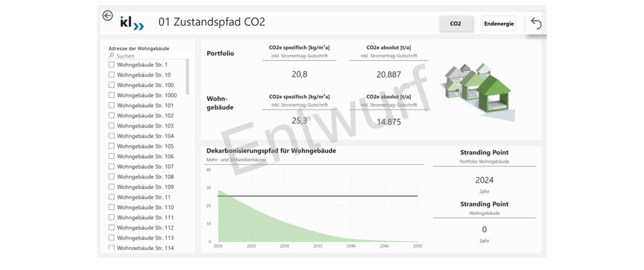Click the Wohngebäude CO2e absolut value 14.875
This screenshot has width=644, height=270.
click(x=389, y=122)
